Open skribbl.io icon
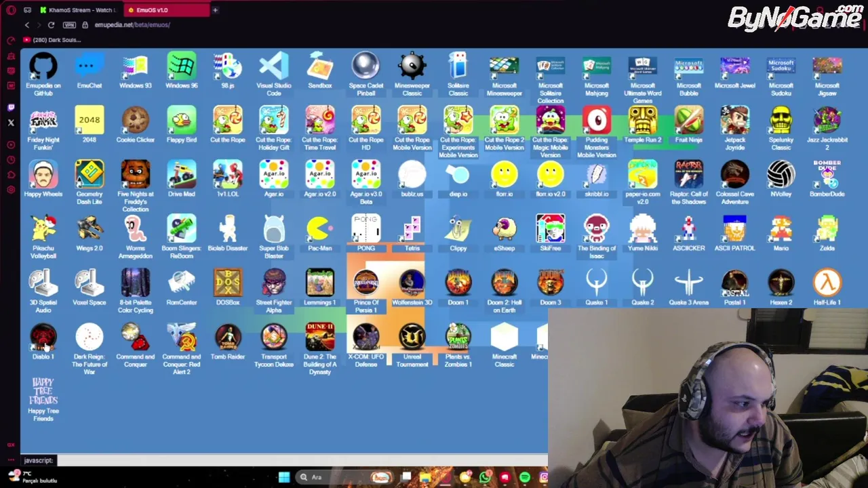 597,179
